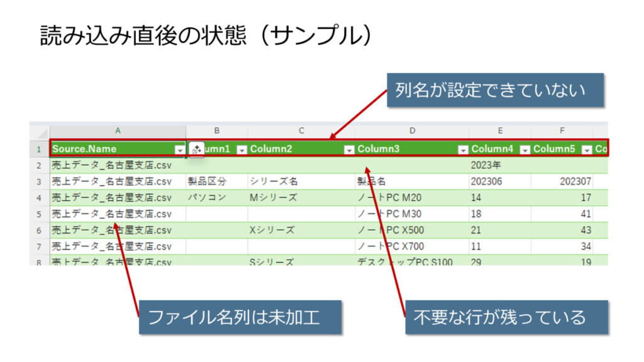The width and height of the screenshot is (644, 362).
Task: Select column A header
Action: pyautogui.click(x=118, y=131)
